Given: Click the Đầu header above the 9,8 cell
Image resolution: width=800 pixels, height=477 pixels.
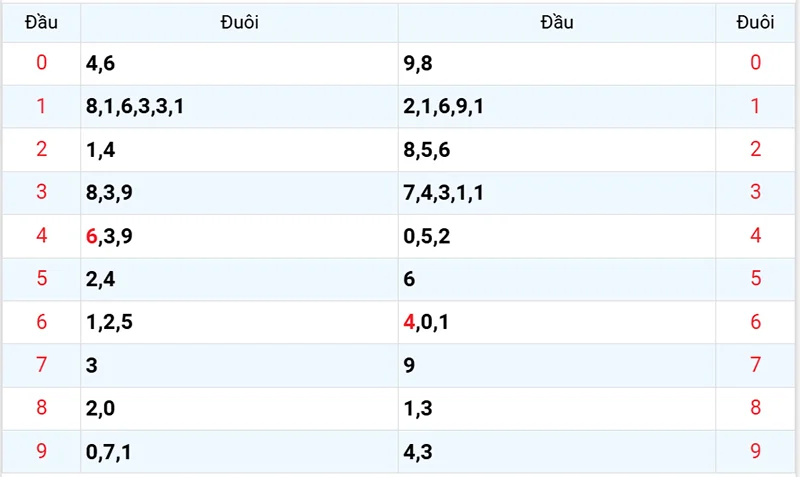Looking at the screenshot, I should pyautogui.click(x=557, y=23).
